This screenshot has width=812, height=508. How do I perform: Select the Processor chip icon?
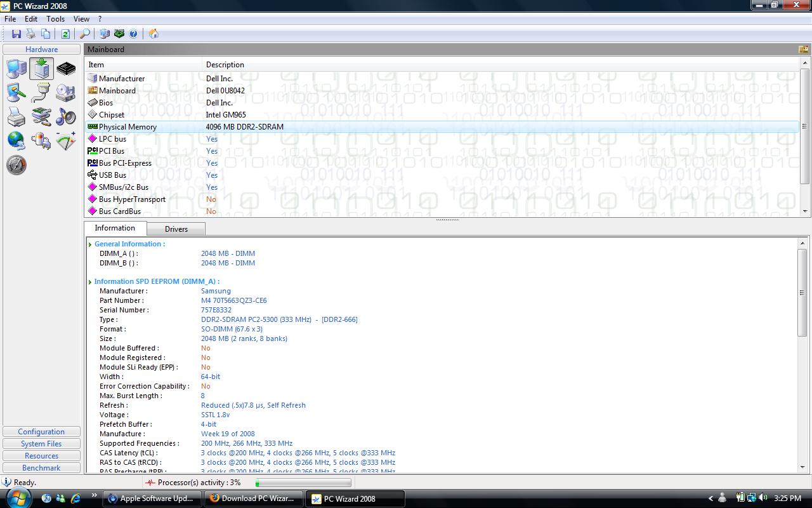66,69
